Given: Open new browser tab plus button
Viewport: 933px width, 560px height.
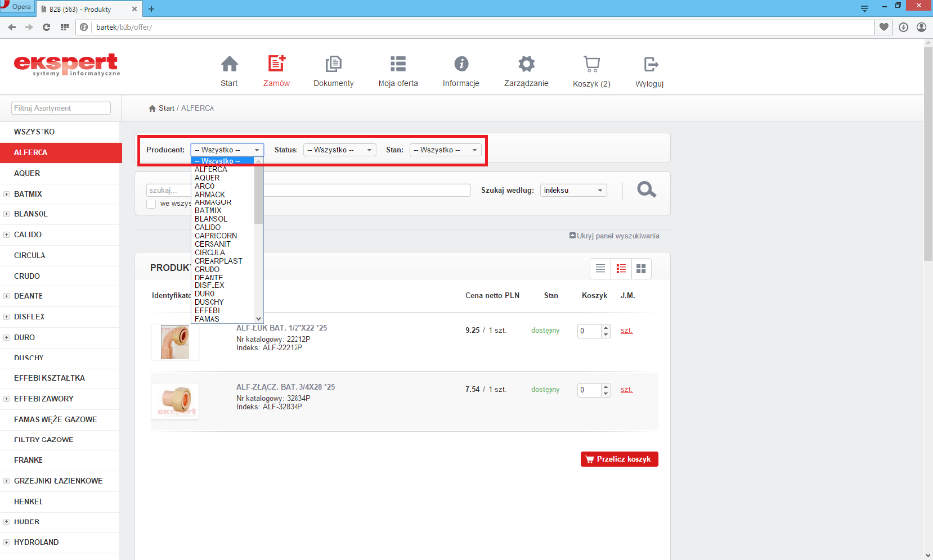Looking at the screenshot, I should point(151,9).
